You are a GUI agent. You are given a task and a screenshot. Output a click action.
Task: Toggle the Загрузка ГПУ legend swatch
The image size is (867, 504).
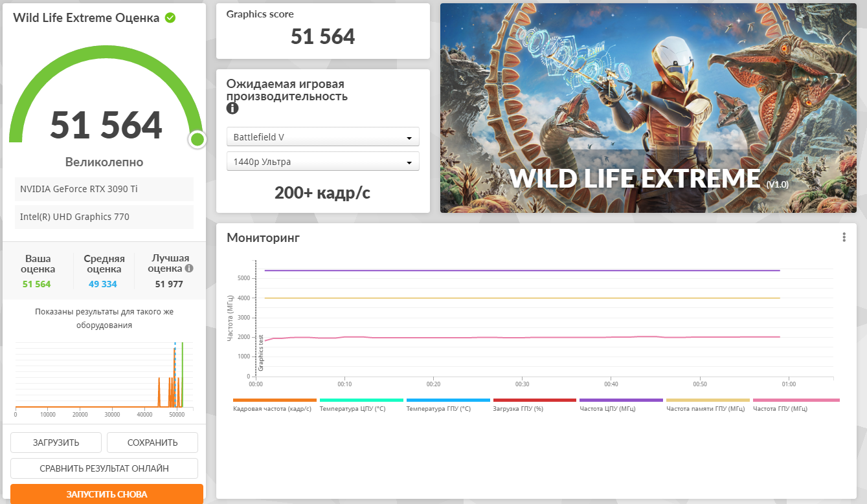coord(535,400)
